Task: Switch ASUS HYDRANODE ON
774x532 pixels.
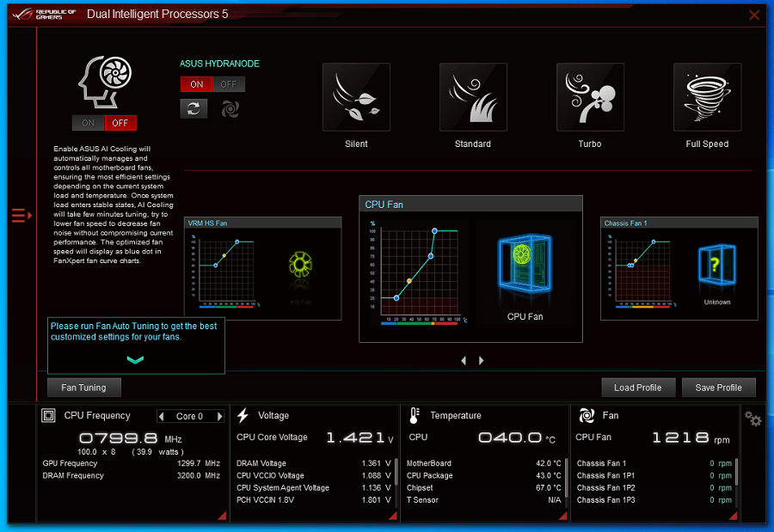Action: click(196, 84)
